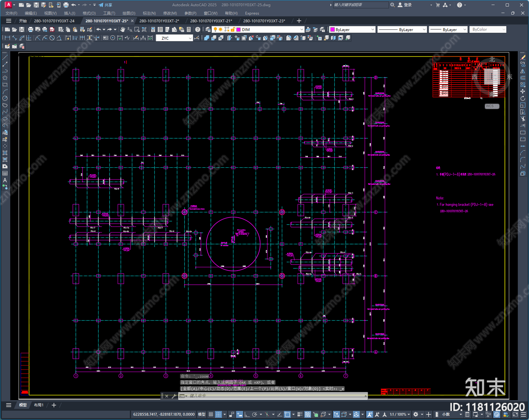The height and width of the screenshot is (420, 529).
Task: Toggle polar tracking in status bar
Action: (255, 414)
